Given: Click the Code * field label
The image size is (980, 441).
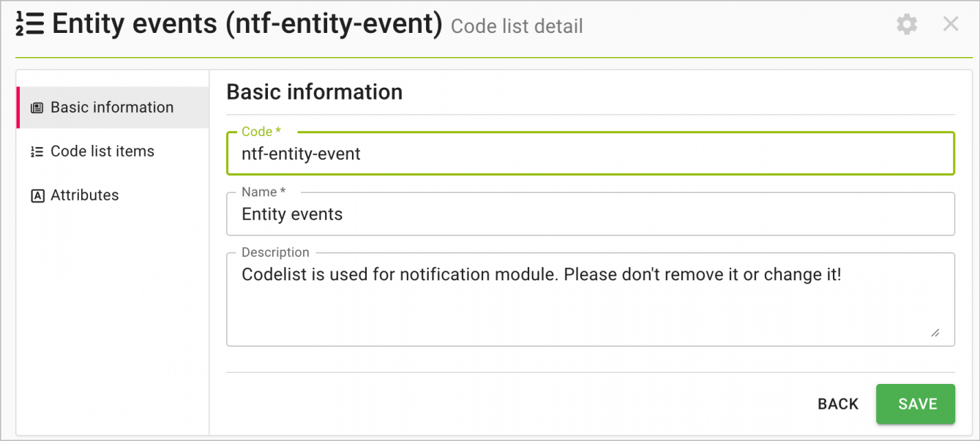Looking at the screenshot, I should [261, 132].
